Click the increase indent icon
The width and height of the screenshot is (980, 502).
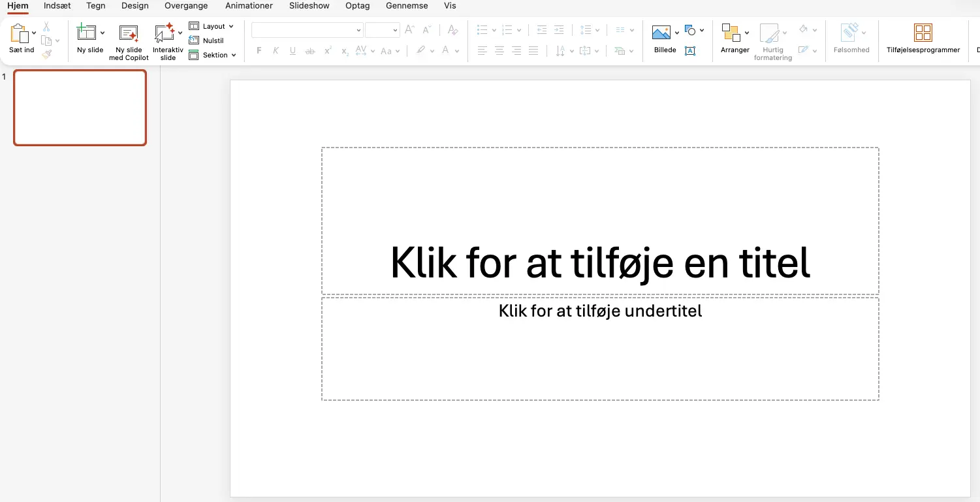pyautogui.click(x=559, y=30)
